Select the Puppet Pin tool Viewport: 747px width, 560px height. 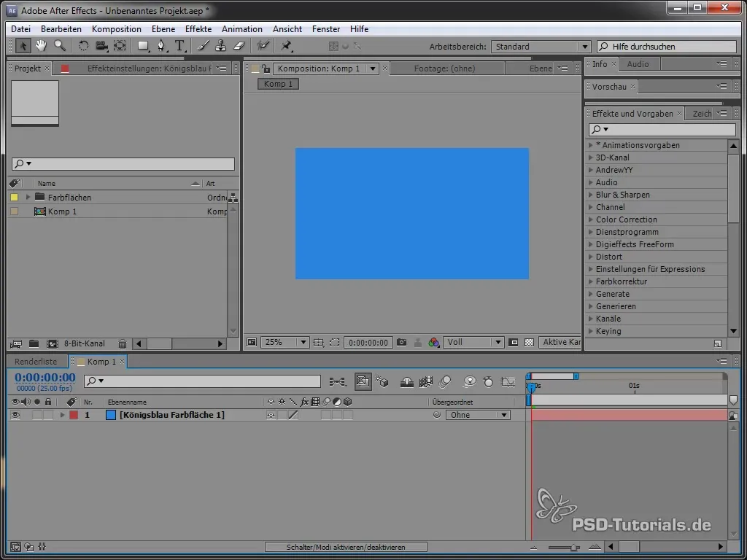[x=286, y=46]
